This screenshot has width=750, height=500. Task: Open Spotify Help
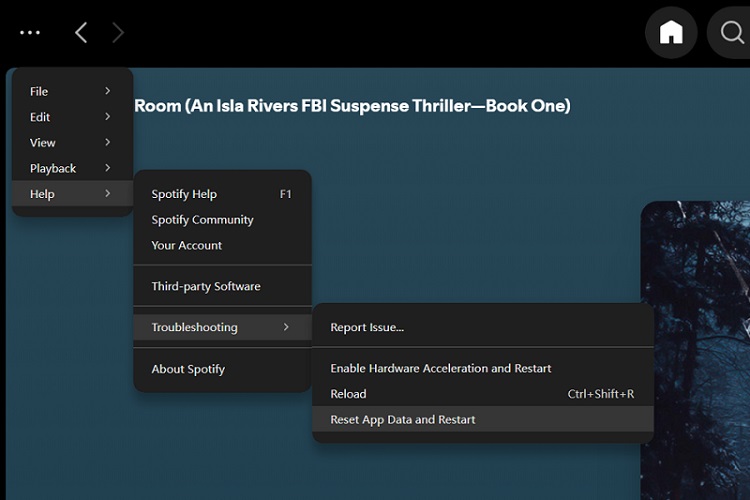(222, 194)
